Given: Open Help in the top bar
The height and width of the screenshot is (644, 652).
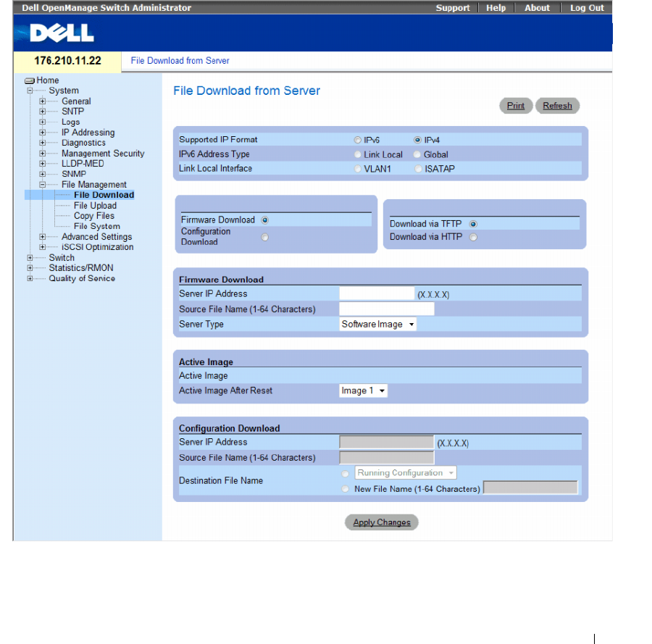Looking at the screenshot, I should tap(496, 8).
